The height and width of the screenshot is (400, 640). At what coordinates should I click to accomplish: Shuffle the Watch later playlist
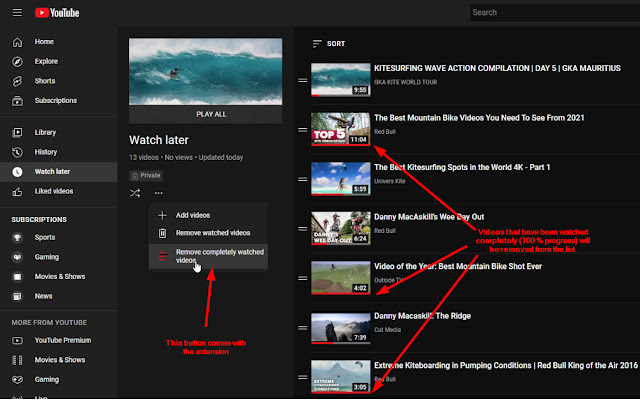click(135, 193)
